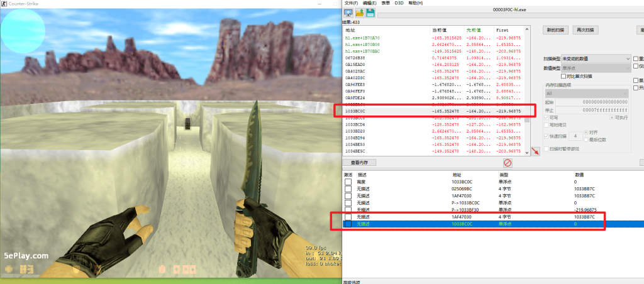The image size is (644, 284).
Task: Expand the All memory region dropdown
Action: click(587, 94)
